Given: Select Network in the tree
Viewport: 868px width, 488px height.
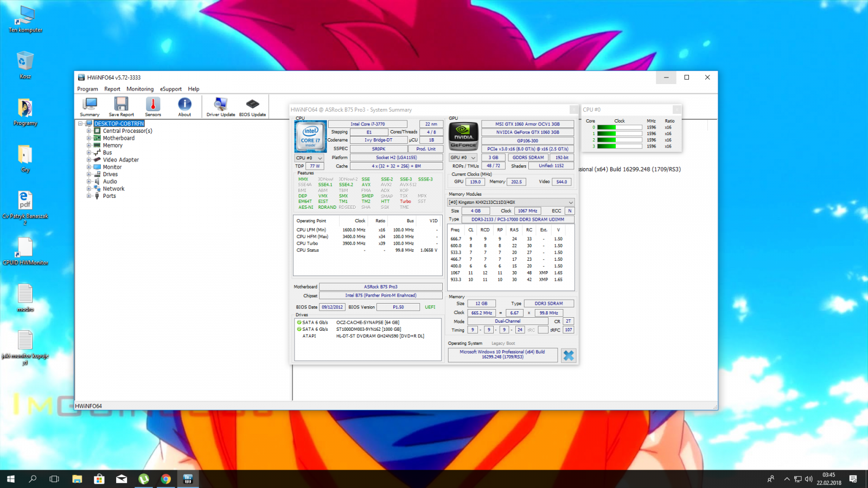Looking at the screenshot, I should tap(113, 189).
